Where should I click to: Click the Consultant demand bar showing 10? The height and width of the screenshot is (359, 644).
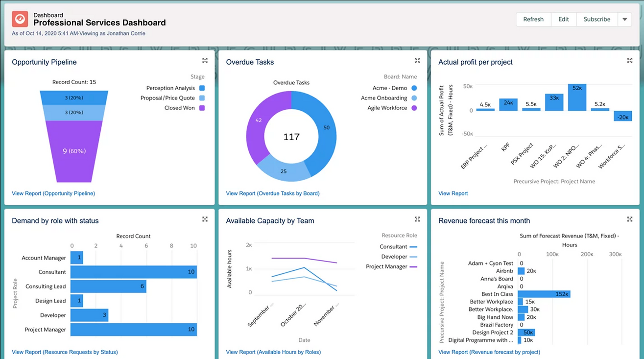134,272
